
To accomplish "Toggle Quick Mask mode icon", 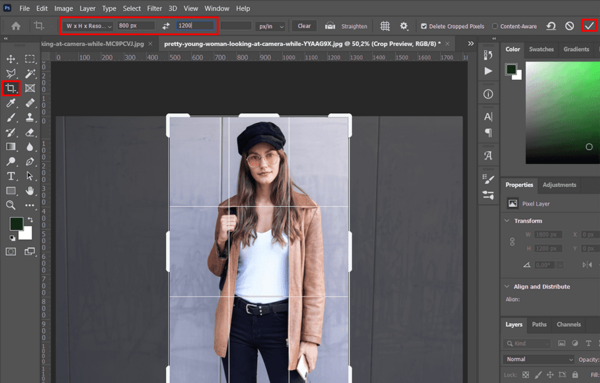I will pos(11,251).
